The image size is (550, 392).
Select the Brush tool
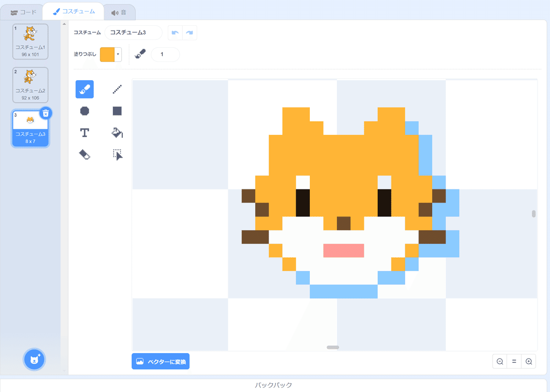(85, 89)
